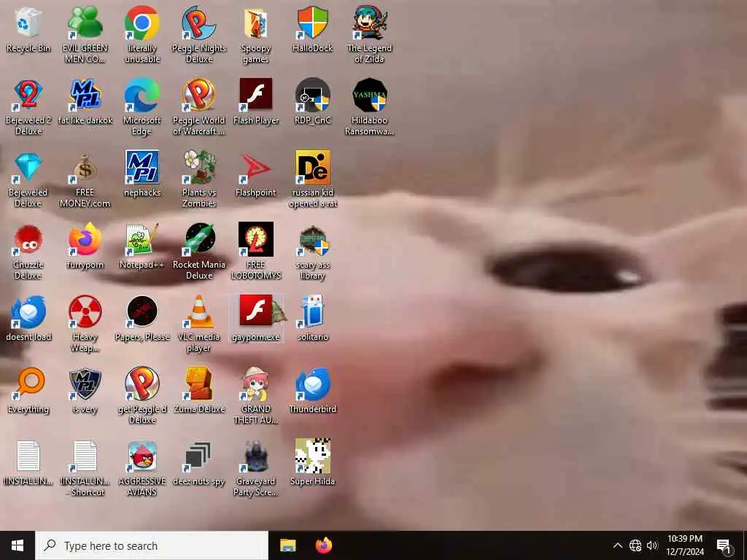This screenshot has width=747, height=560.
Task: Click the Type here to search box
Action: (152, 545)
